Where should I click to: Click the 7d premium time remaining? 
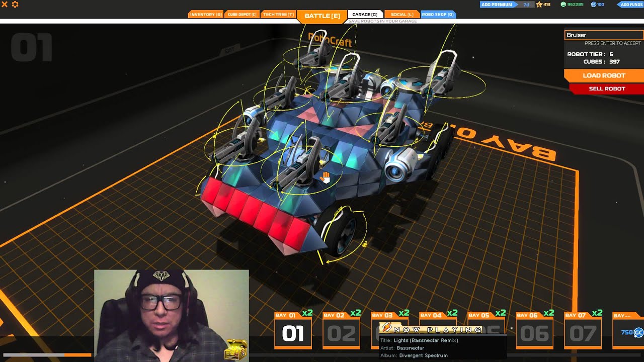[526, 5]
